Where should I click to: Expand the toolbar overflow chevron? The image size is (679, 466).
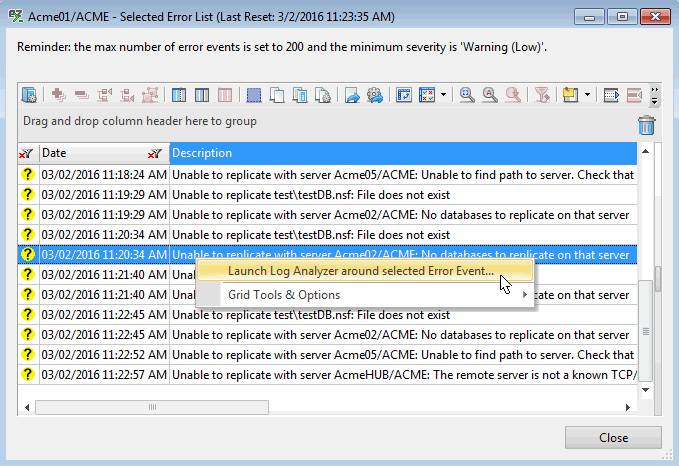(x=655, y=95)
